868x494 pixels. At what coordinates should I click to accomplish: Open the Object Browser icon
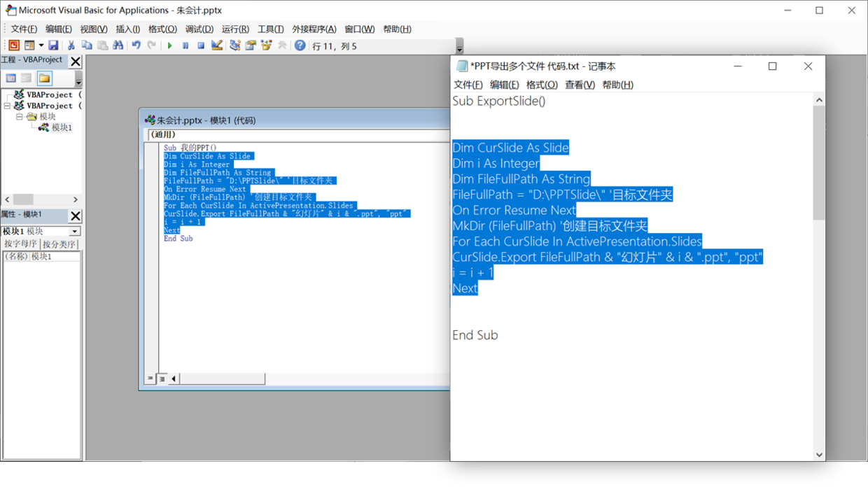pos(266,45)
